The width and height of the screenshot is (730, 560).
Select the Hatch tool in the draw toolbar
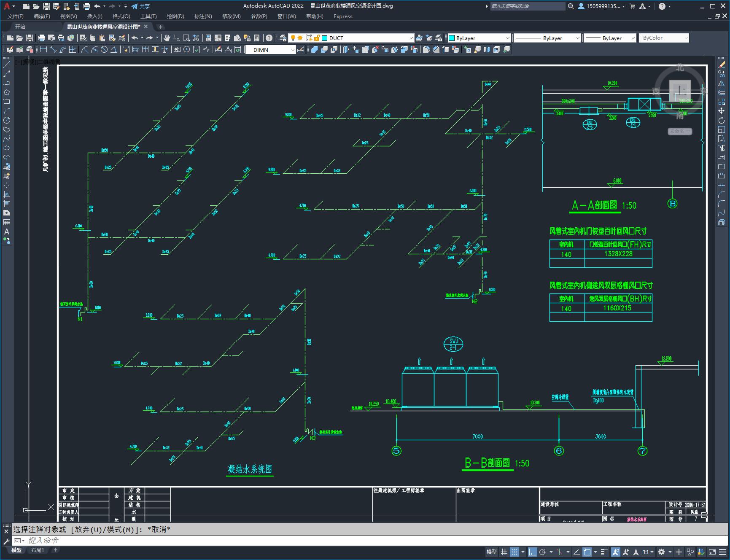point(7,194)
